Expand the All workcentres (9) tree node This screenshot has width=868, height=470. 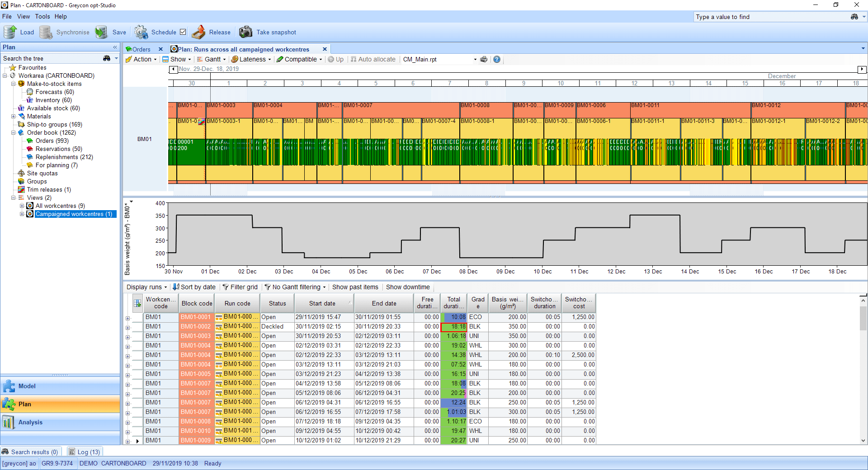pyautogui.click(x=22, y=206)
